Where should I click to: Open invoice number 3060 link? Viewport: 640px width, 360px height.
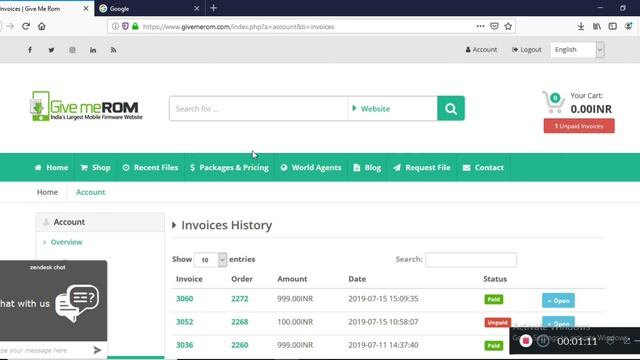coord(184,299)
